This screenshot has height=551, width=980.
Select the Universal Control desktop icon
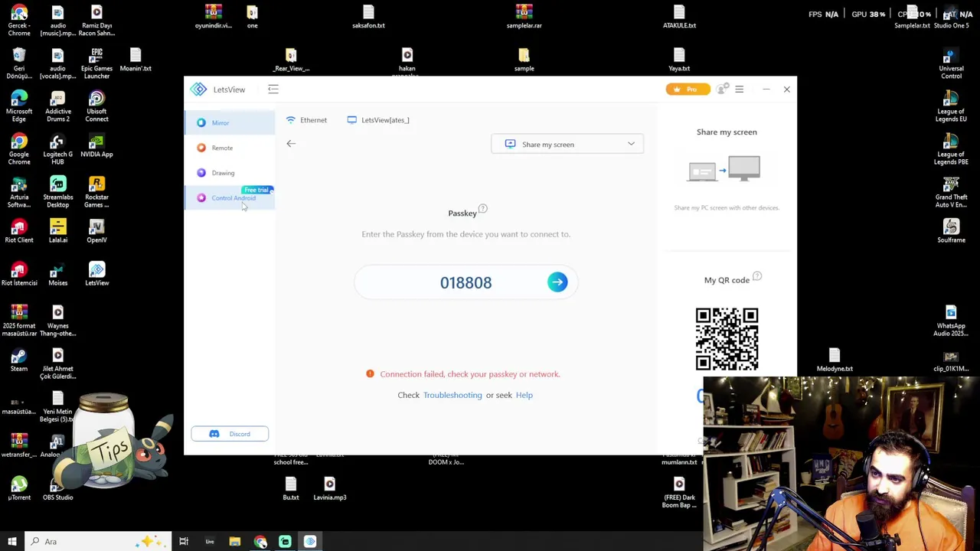coord(951,63)
